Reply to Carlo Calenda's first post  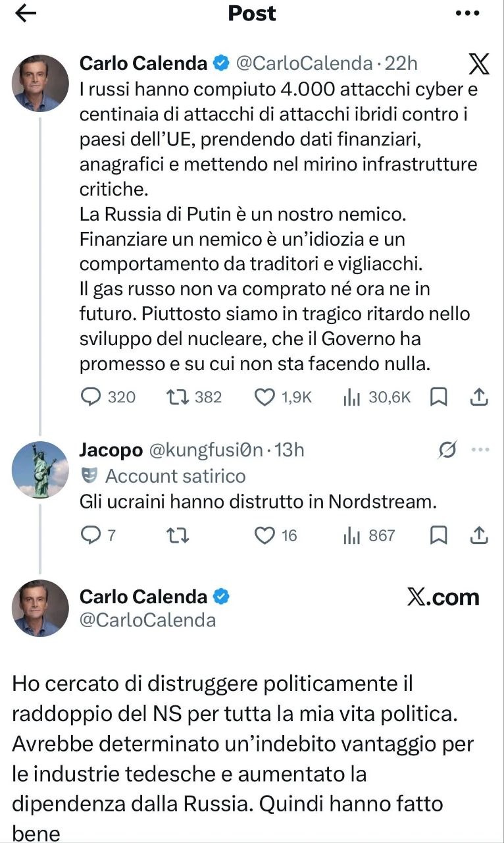(x=90, y=397)
